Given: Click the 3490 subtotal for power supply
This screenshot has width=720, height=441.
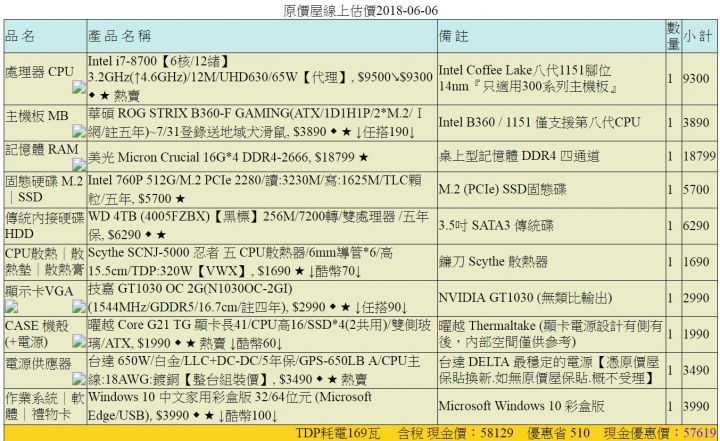Looking at the screenshot, I should pos(696,370).
